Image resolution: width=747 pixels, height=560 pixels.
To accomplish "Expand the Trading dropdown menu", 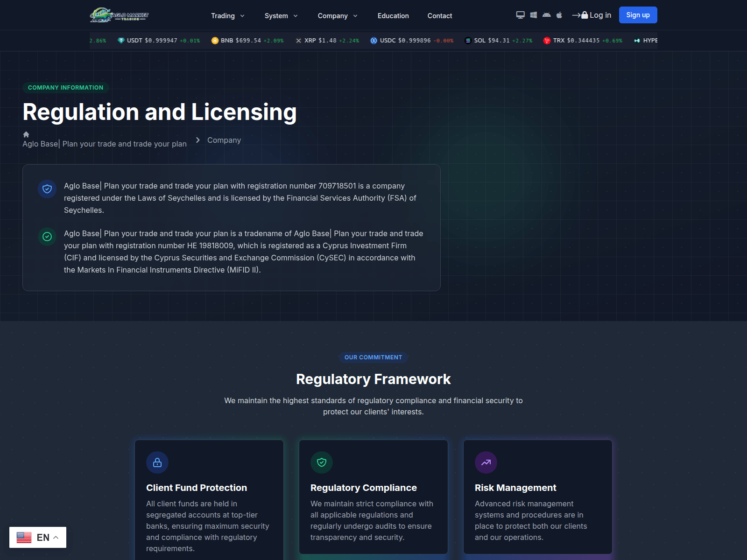I will pos(228,16).
